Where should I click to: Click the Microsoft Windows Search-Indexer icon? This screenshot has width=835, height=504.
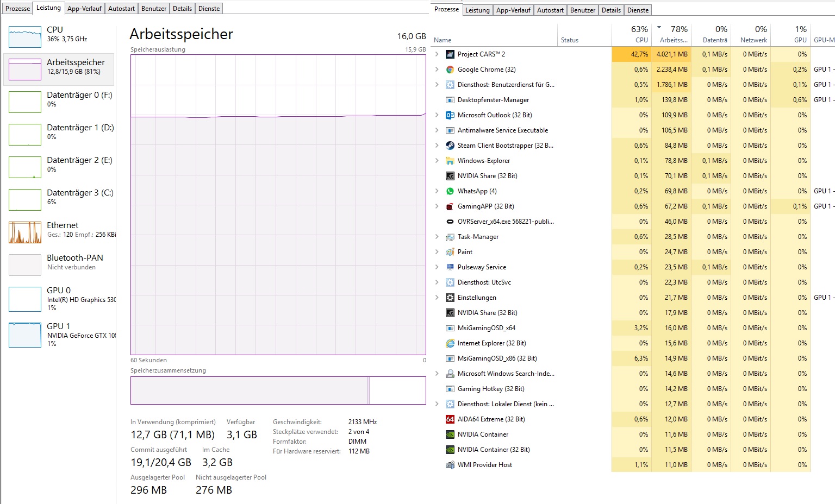(x=450, y=374)
